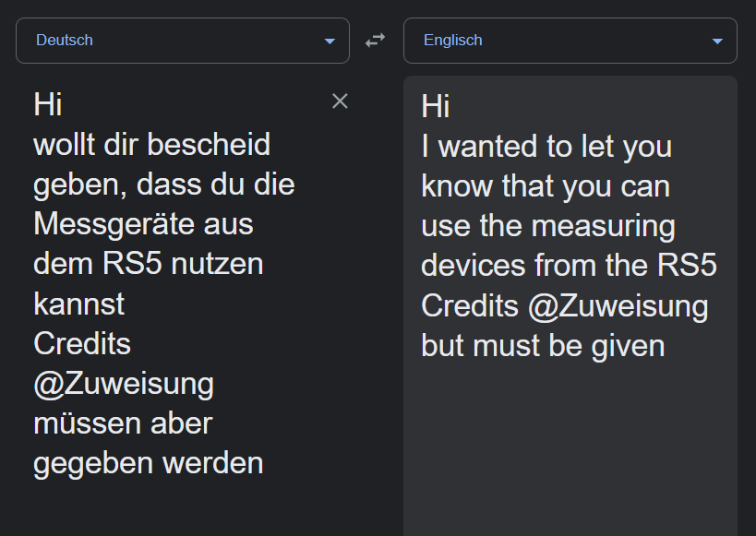The image size is (756, 536).
Task: Swap the source and target languages
Action: [x=375, y=41]
